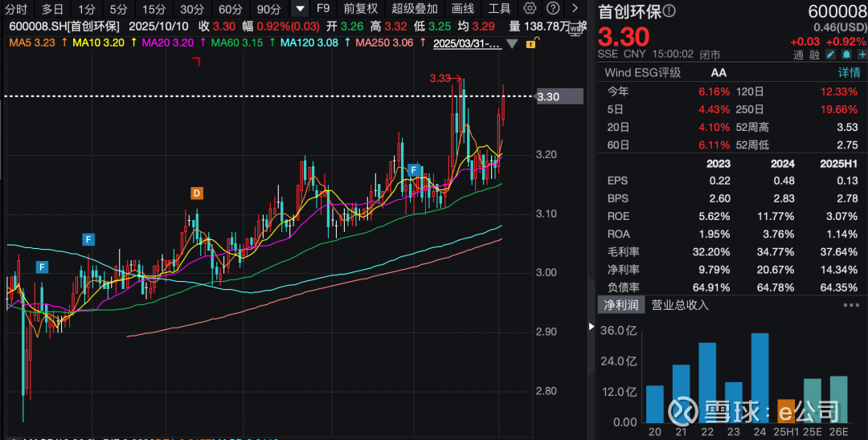
Task: Expand toolbar with right chevron arrow
Action: click(575, 9)
